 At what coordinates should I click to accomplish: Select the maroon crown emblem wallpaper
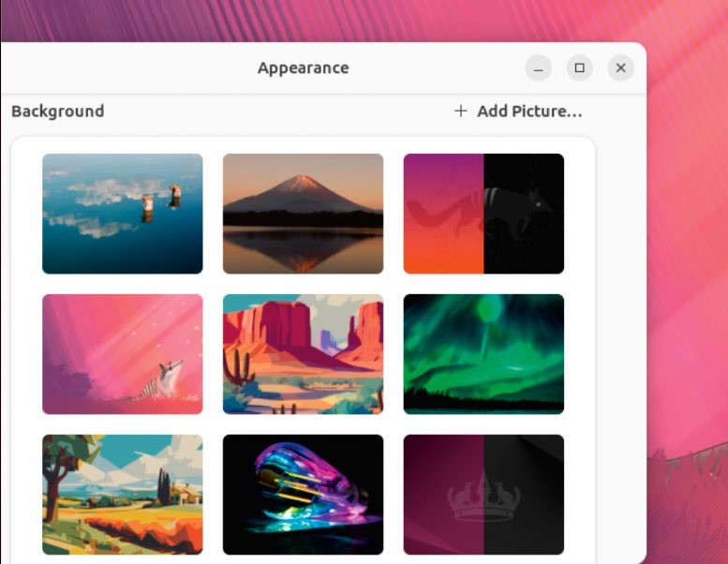click(483, 495)
